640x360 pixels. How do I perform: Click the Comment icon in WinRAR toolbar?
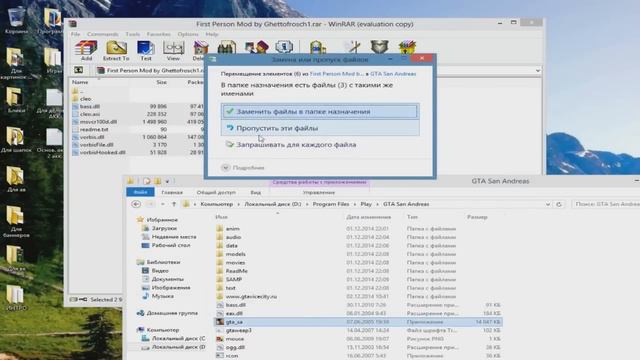(x=352, y=47)
